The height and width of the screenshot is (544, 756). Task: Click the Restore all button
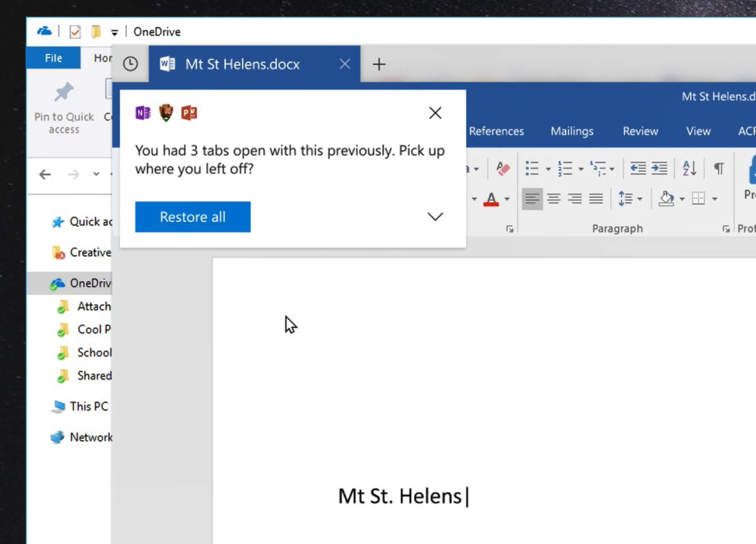click(193, 217)
